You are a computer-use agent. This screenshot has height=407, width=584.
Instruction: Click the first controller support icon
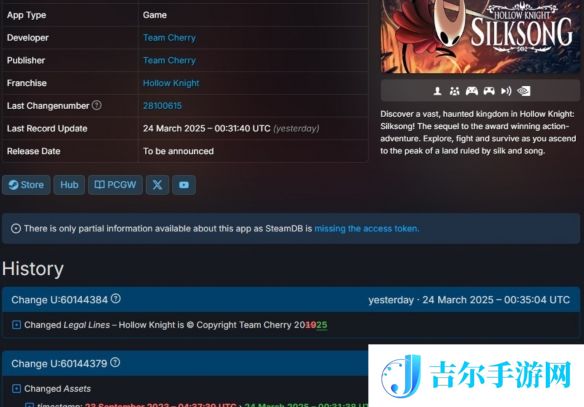pos(472,91)
